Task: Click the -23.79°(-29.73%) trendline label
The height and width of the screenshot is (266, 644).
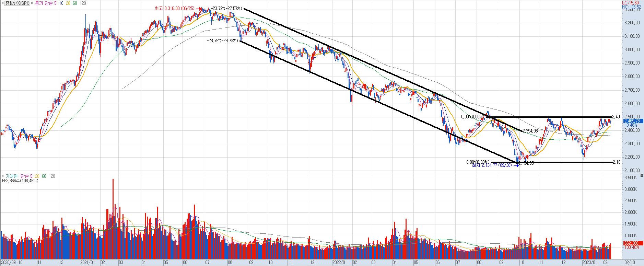Action: (x=223, y=41)
